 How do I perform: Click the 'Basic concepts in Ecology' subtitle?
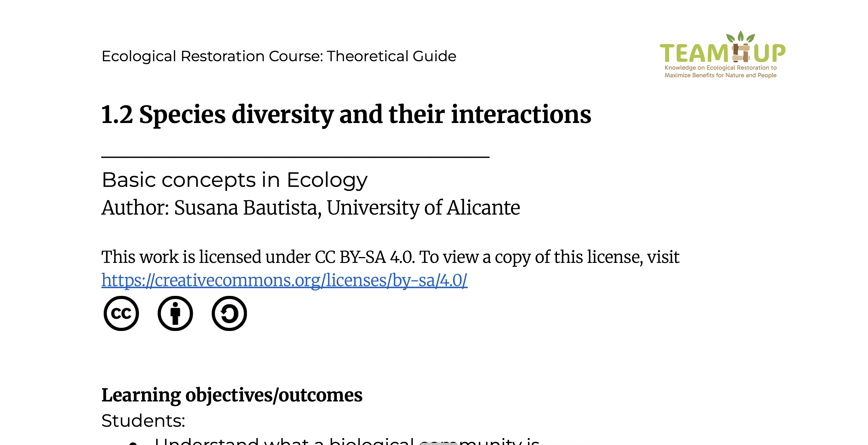[x=235, y=180]
